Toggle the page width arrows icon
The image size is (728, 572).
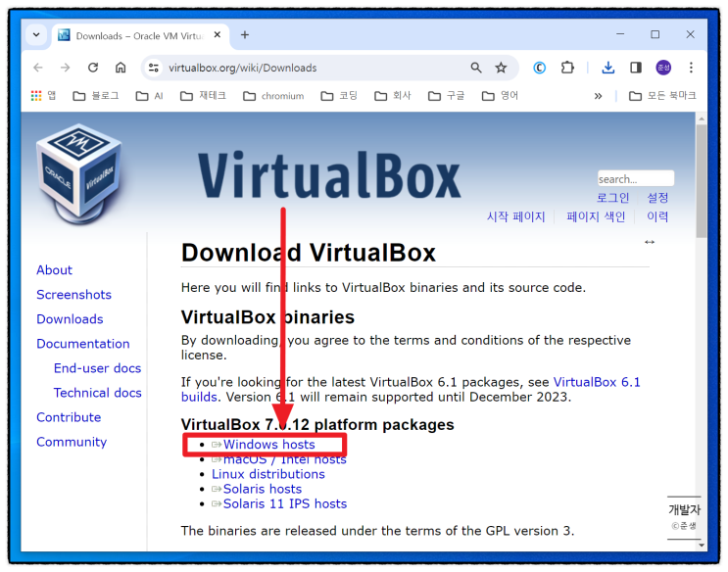tap(650, 242)
